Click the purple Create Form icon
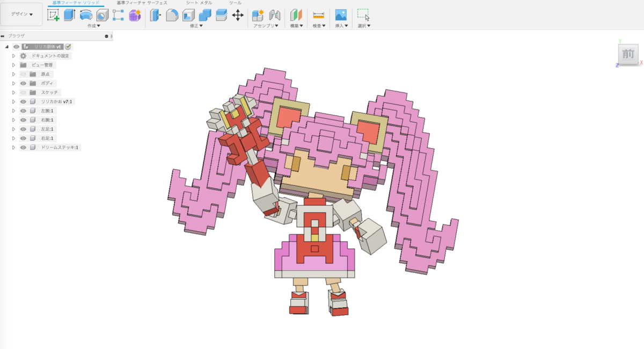 pos(135,15)
